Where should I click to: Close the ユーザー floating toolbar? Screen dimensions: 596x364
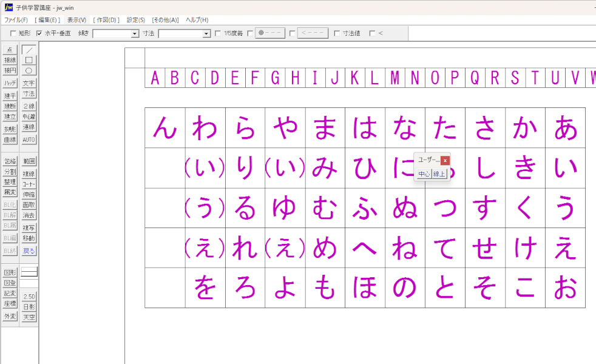click(445, 160)
